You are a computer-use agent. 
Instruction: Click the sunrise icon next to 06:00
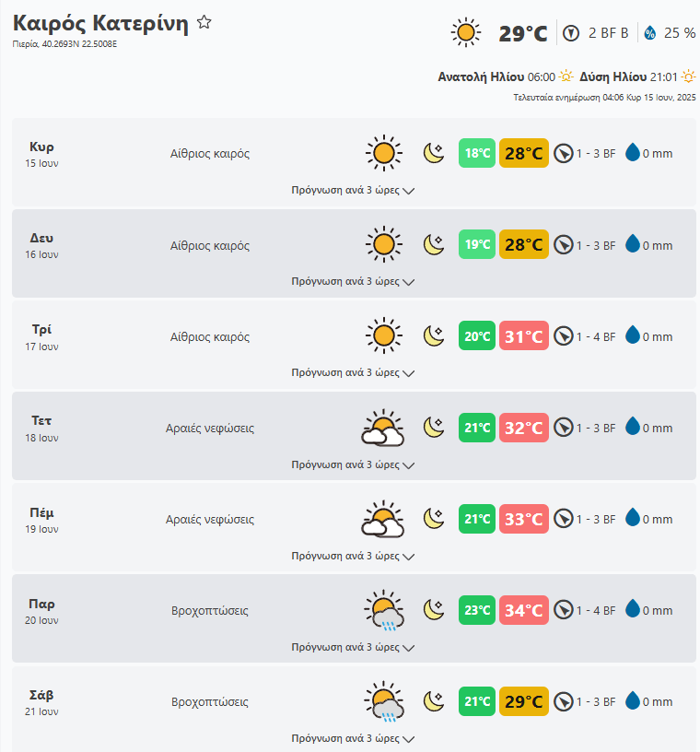566,76
